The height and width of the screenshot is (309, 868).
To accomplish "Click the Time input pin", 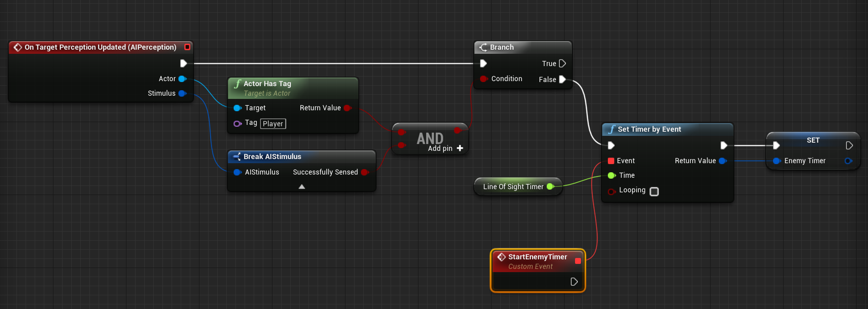I will click(x=612, y=175).
